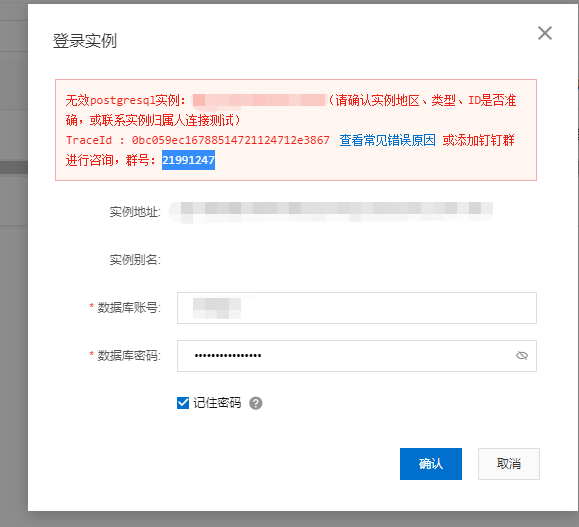Focus the 数据库账号 input field
Screen dimensions: 579x527
[357, 308]
